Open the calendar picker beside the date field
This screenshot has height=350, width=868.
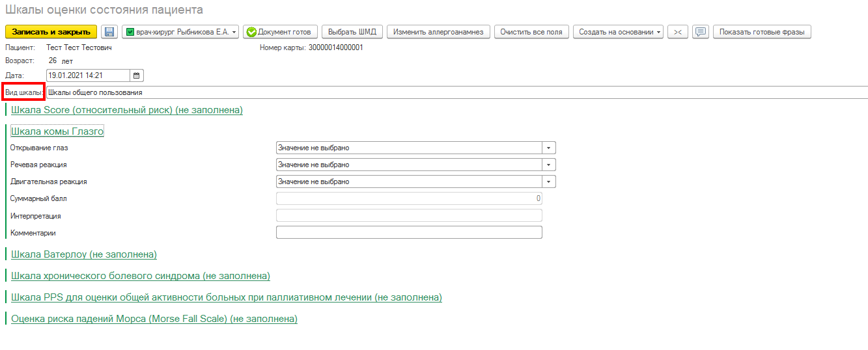(x=137, y=75)
